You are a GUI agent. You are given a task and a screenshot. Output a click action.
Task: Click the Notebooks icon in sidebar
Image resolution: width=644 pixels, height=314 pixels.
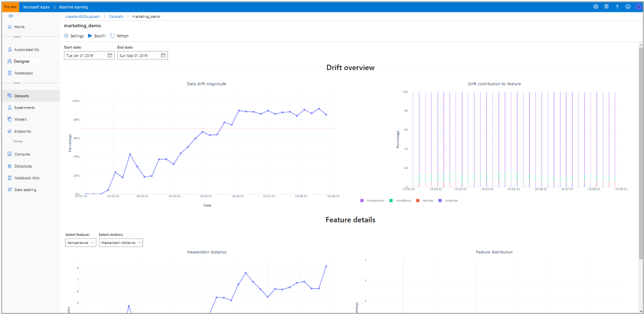[10, 73]
